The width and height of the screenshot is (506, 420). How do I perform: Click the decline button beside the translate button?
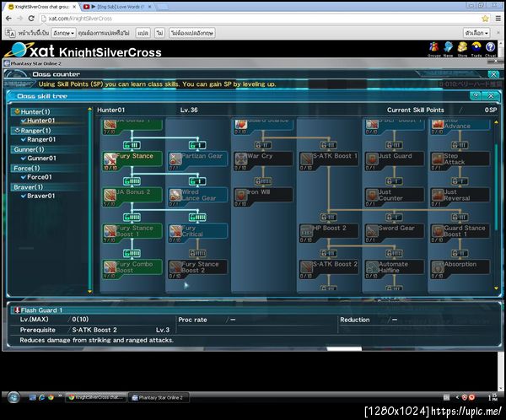coord(159,33)
